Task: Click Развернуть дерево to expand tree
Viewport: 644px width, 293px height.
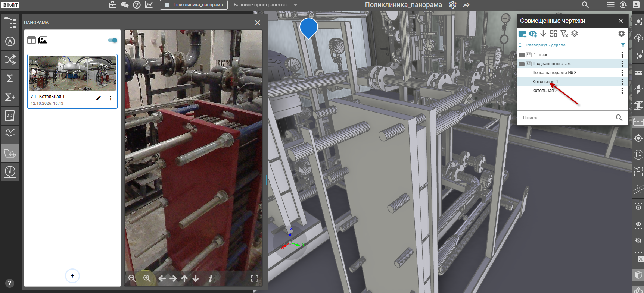Action: click(546, 45)
